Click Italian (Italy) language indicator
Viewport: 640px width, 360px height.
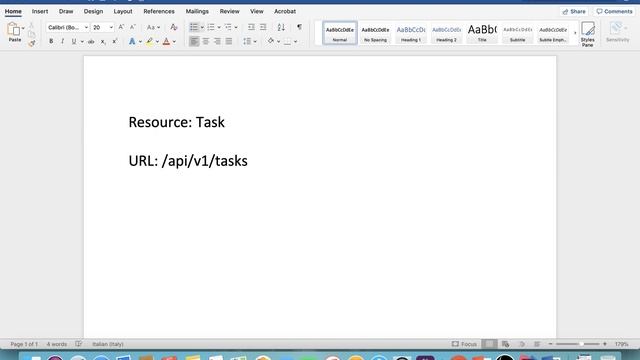108,344
